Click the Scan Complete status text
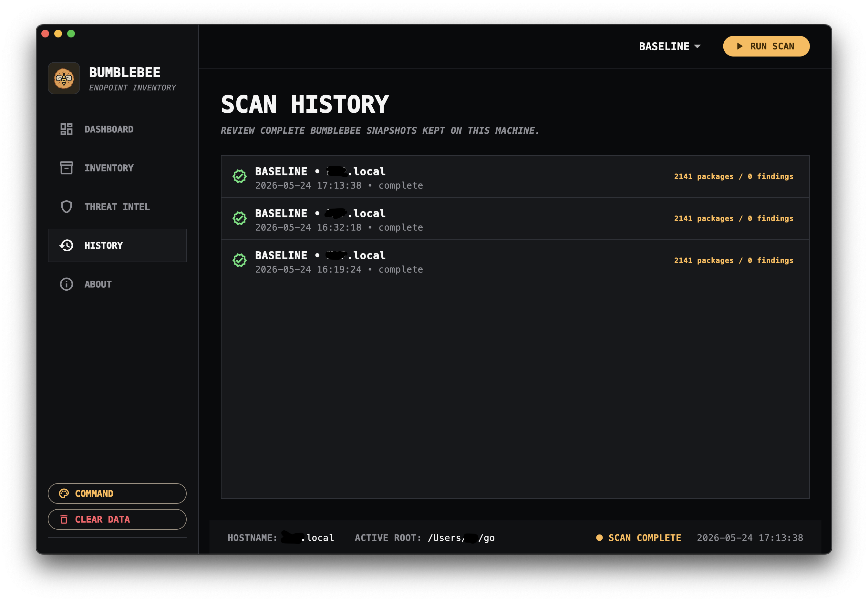Viewport: 868px width, 602px height. [x=645, y=537]
